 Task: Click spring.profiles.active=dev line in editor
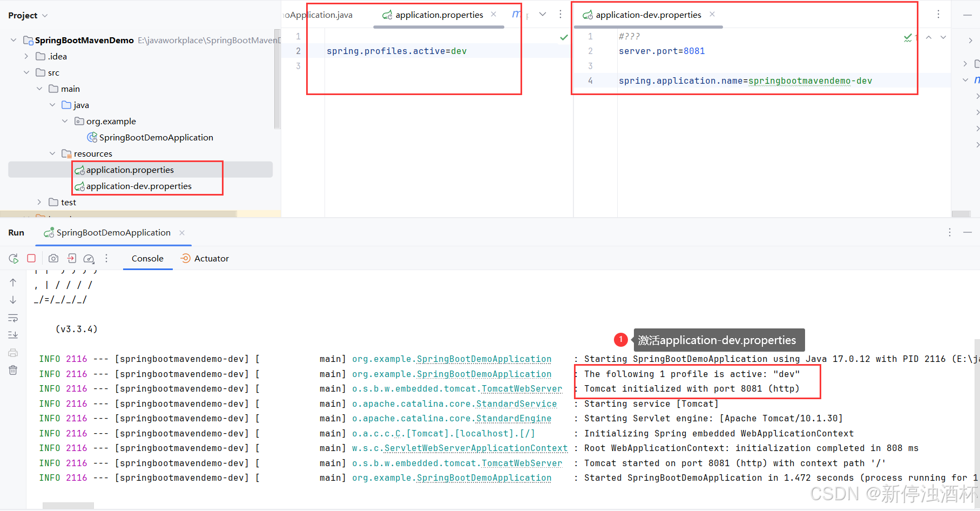tap(397, 51)
